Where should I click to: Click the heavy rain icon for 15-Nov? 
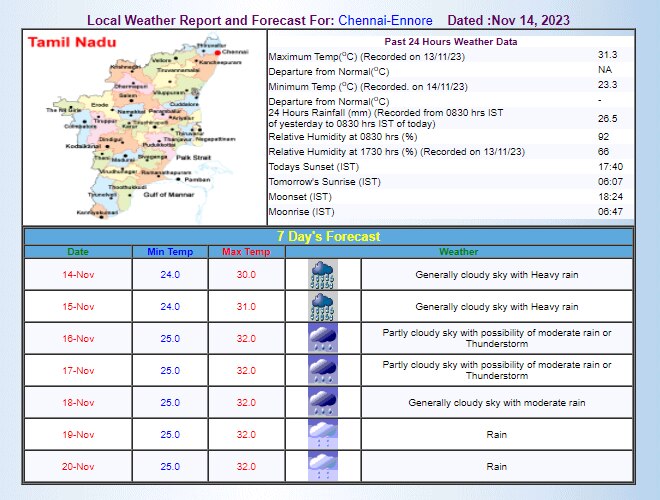tap(322, 306)
